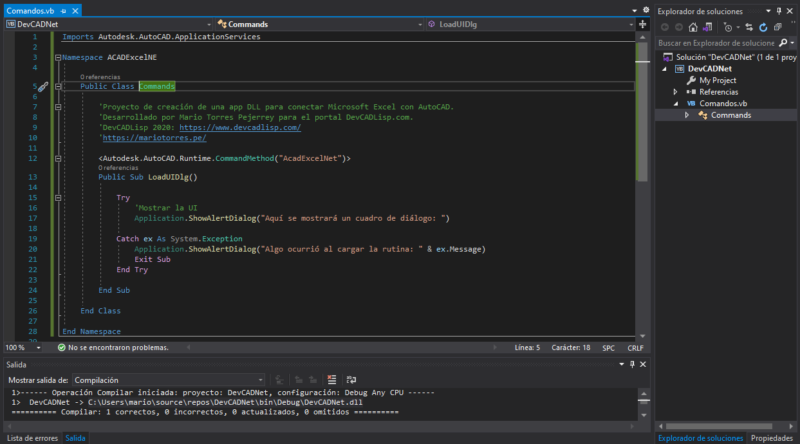This screenshot has width=800, height=444.
Task: Collapse the Public Class Commands outlining block
Action: pyautogui.click(x=58, y=87)
